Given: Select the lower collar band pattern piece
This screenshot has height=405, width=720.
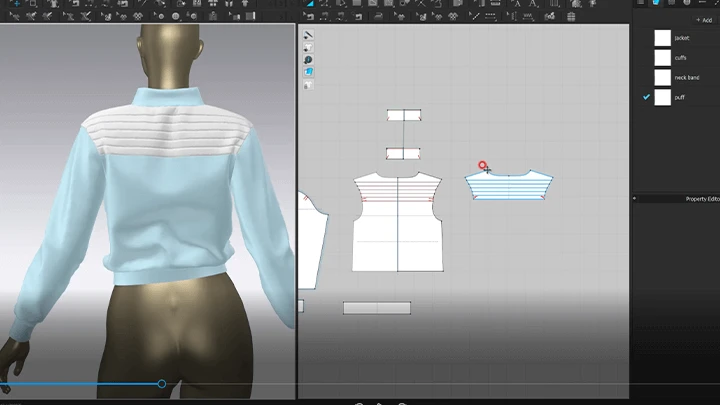Looking at the screenshot, I should point(403,154).
